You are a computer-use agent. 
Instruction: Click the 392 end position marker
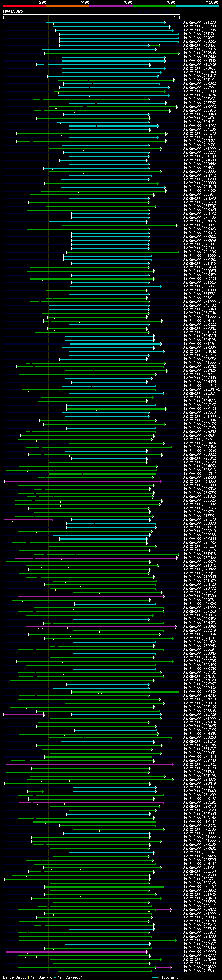[x=175, y=17]
